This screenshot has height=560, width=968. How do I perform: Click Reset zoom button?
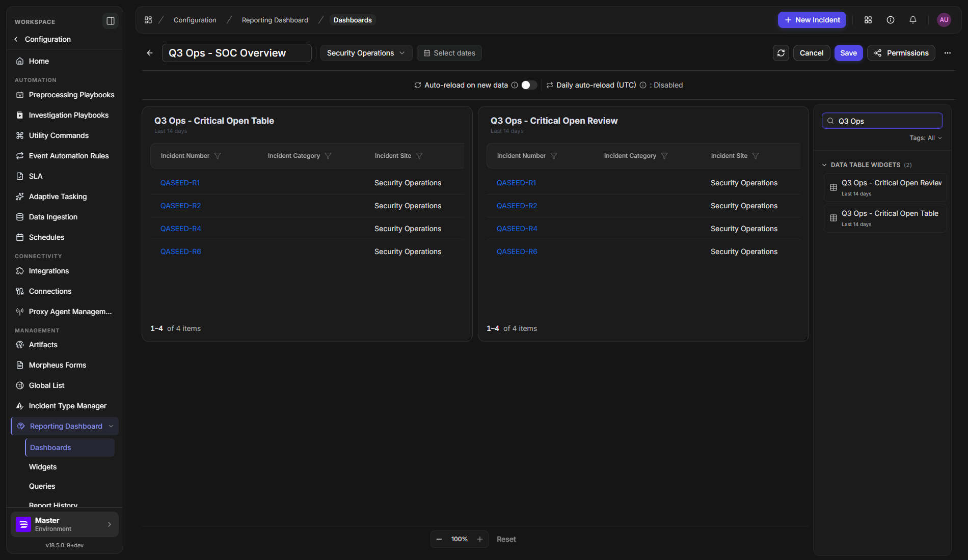point(506,539)
